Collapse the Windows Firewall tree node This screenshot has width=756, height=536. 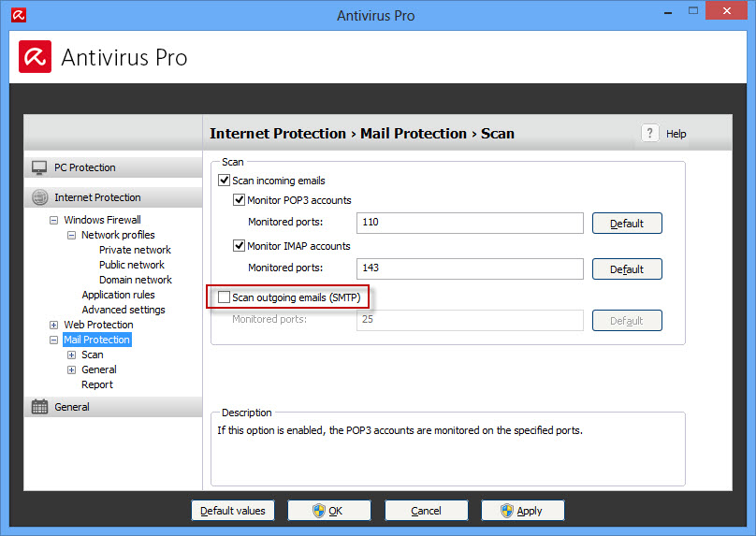pyautogui.click(x=53, y=220)
